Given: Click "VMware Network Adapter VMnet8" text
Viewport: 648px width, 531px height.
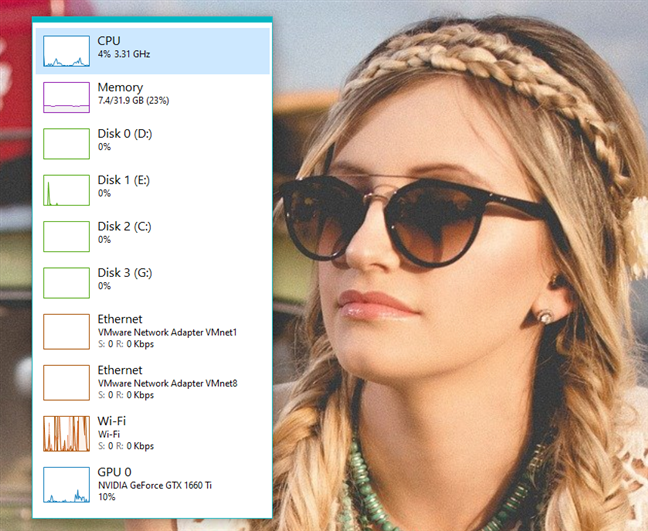Looking at the screenshot, I should (x=167, y=383).
